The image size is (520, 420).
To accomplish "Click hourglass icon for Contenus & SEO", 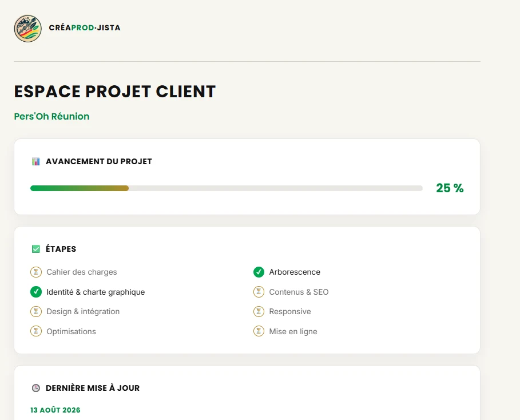I will (259, 292).
